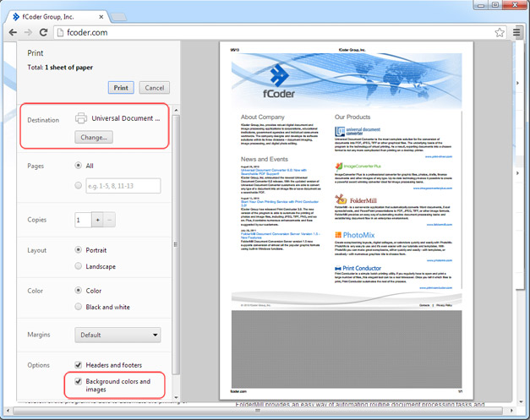Image resolution: width=530 pixels, height=420 pixels.
Task: Click print settings scrollbar down arrow
Action: click(176, 398)
